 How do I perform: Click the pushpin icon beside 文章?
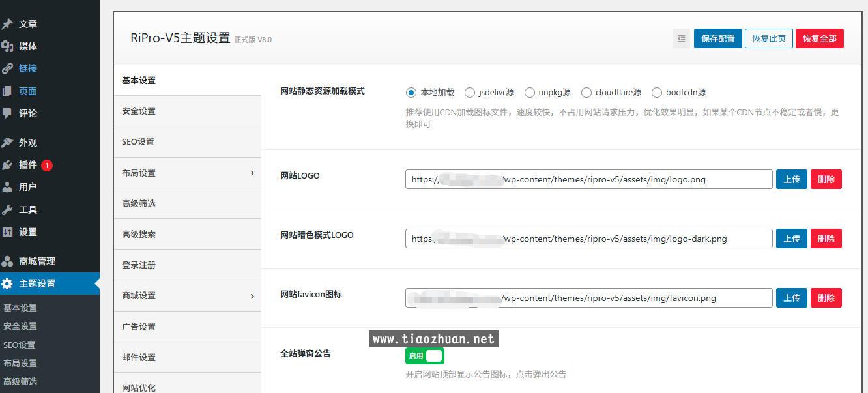coord(8,24)
